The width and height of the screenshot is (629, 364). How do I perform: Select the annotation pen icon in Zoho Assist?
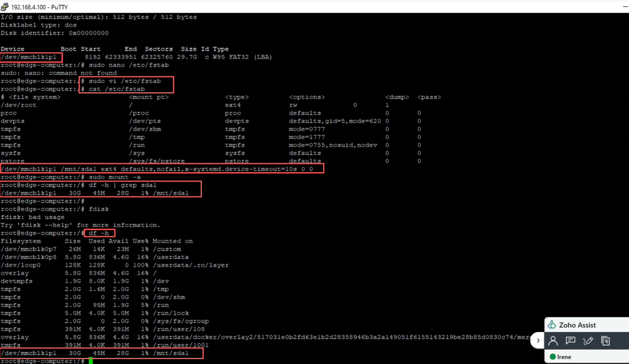tap(588, 341)
